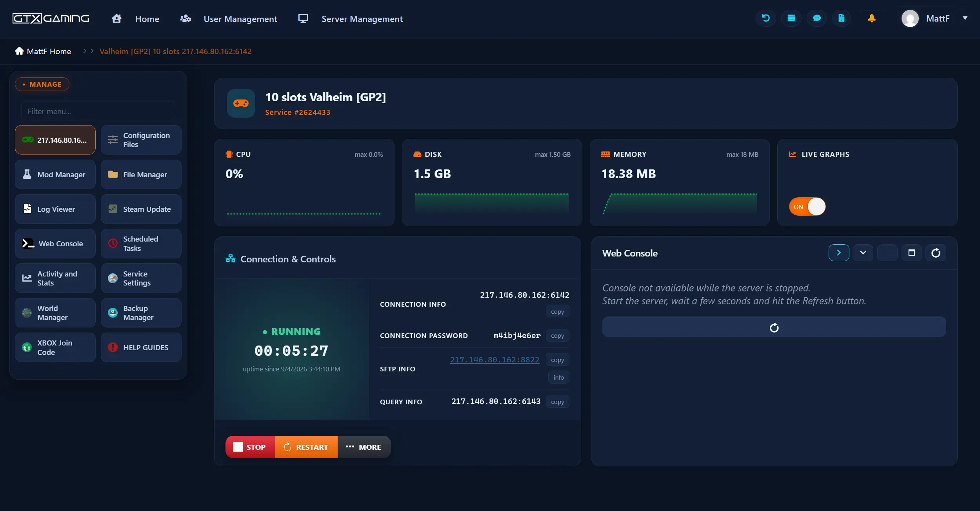Select the MANAGE tab pill
980x511 pixels.
point(42,84)
